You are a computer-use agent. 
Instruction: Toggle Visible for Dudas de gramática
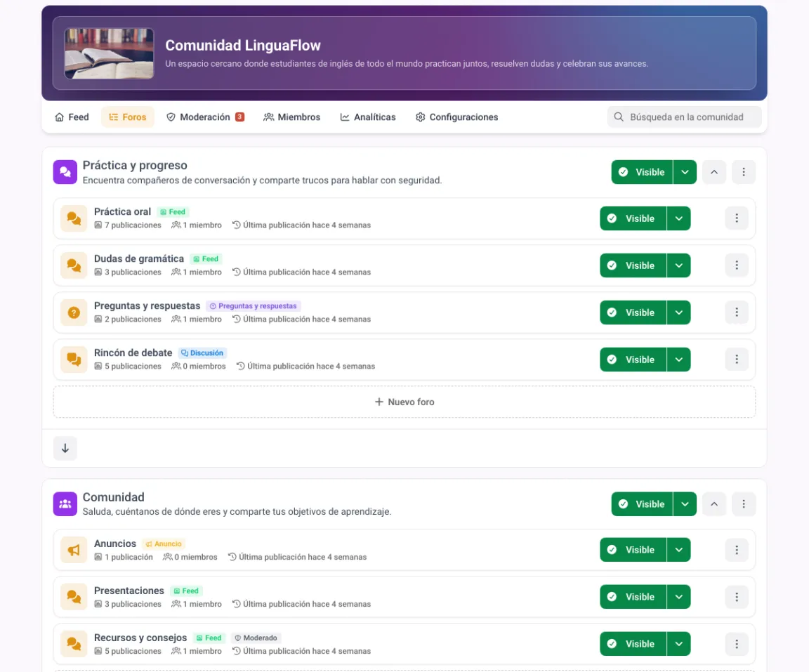click(x=633, y=265)
